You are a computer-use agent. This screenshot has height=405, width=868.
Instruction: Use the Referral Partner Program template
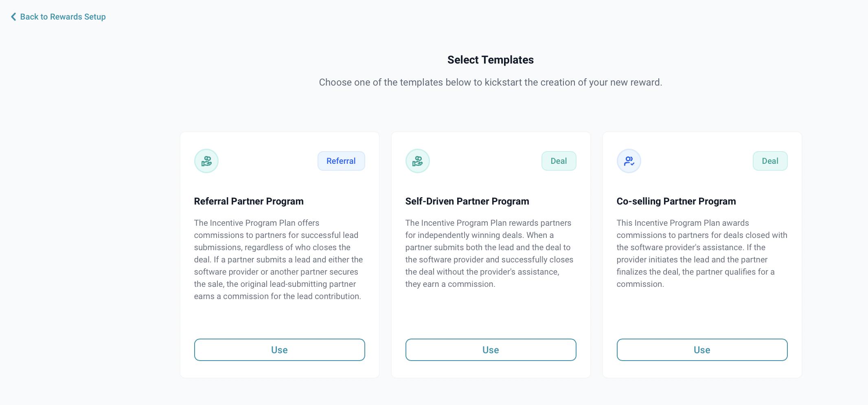coord(279,350)
